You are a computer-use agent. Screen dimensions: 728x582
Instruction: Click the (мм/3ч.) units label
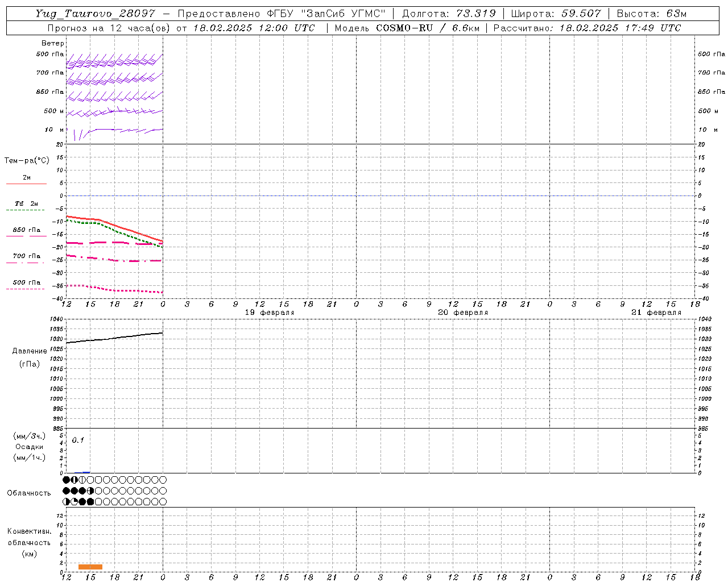tap(30, 436)
